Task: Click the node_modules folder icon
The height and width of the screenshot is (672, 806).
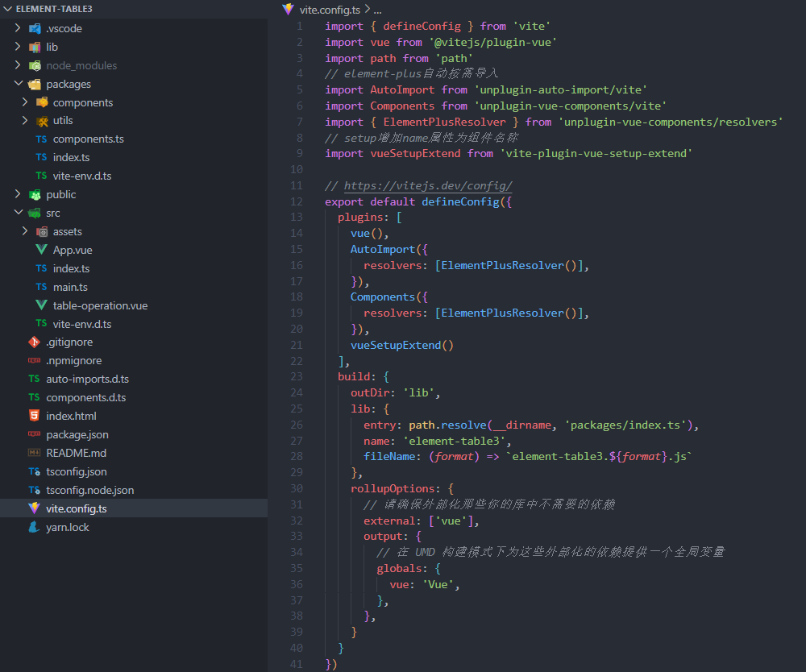Action: [35, 65]
